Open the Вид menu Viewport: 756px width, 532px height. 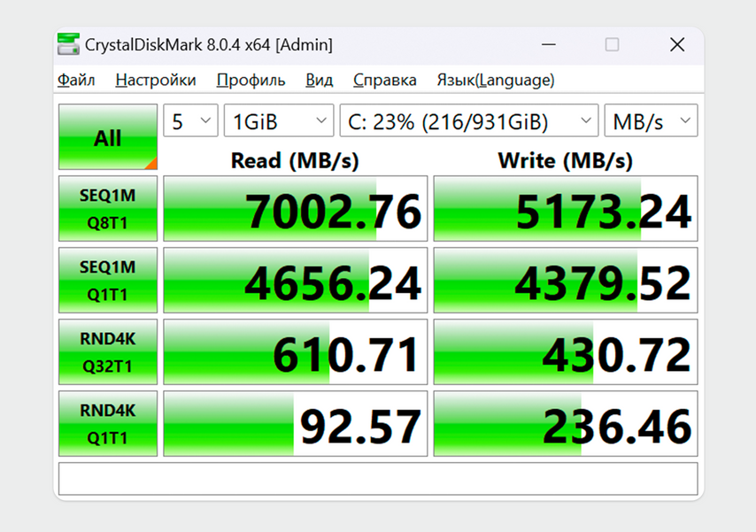[x=320, y=80]
